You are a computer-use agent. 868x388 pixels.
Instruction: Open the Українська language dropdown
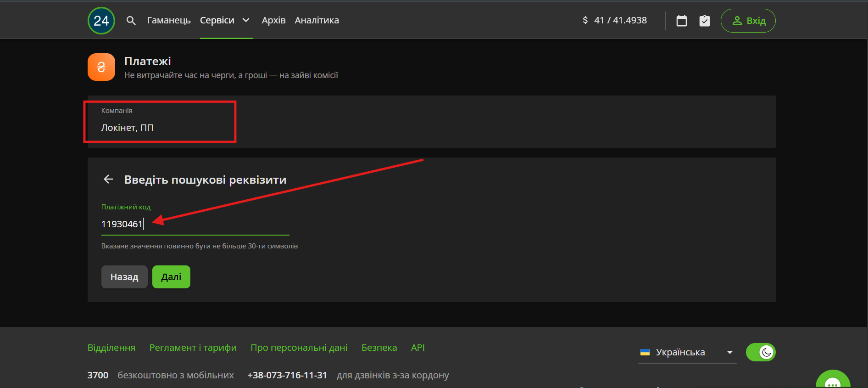(x=687, y=352)
